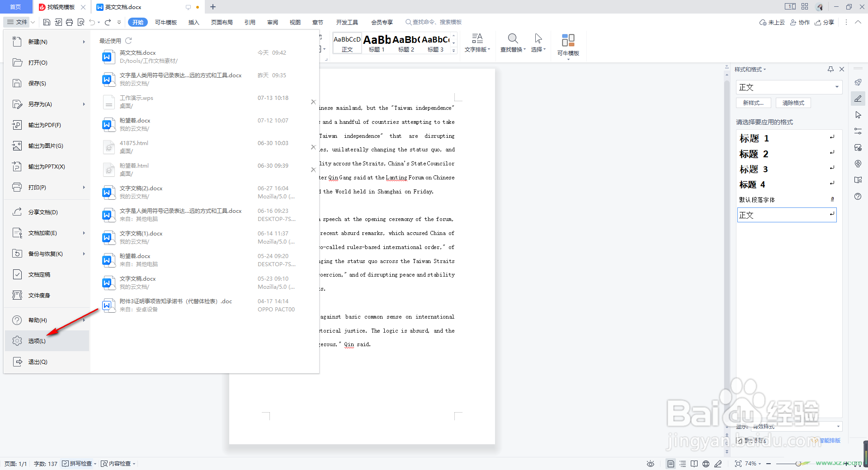Select 选项(L) in the file menu

point(47,341)
